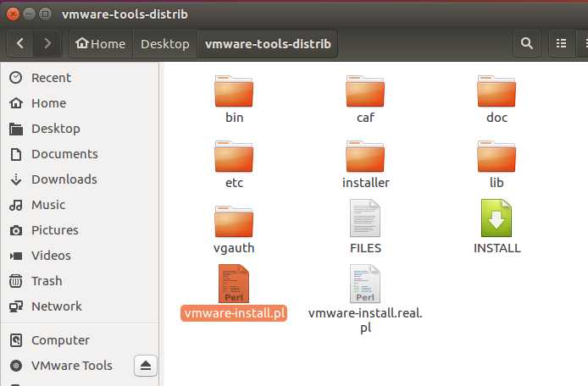The width and height of the screenshot is (588, 386).
Task: Click the Desktop breadcrumb path button
Action: pos(165,43)
